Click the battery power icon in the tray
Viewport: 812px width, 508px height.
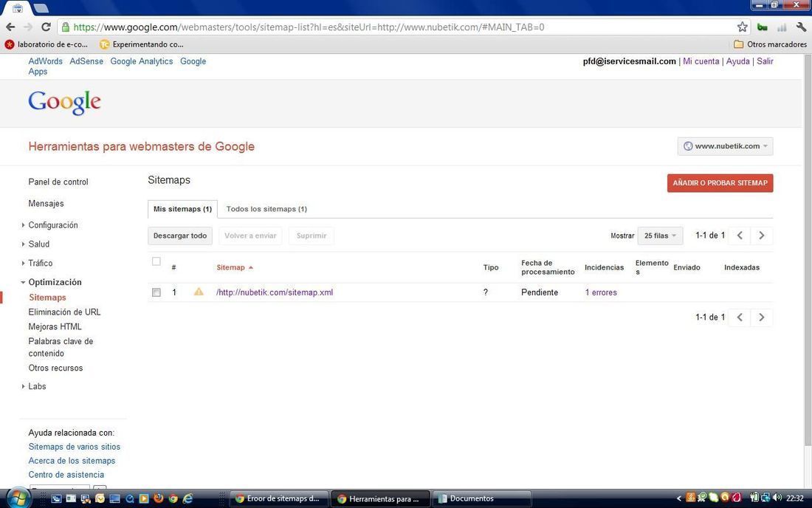[754, 498]
